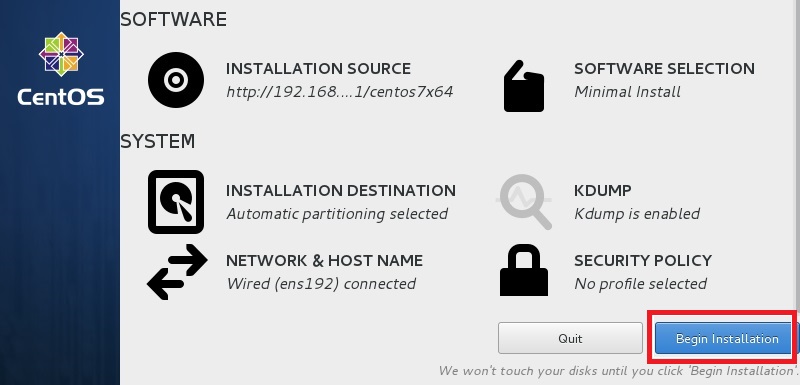Click the Installation Source disc icon
800x385 pixels.
[x=176, y=80]
